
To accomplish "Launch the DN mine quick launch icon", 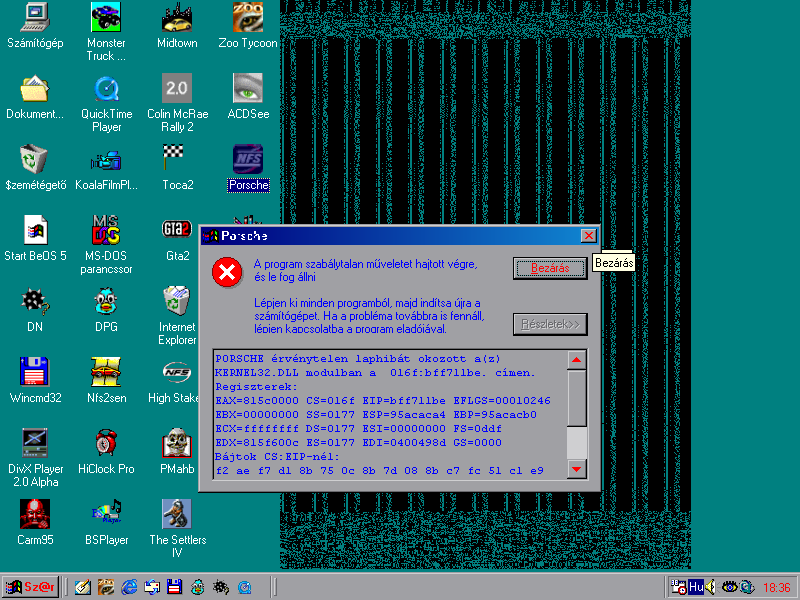I will pyautogui.click(x=220, y=587).
